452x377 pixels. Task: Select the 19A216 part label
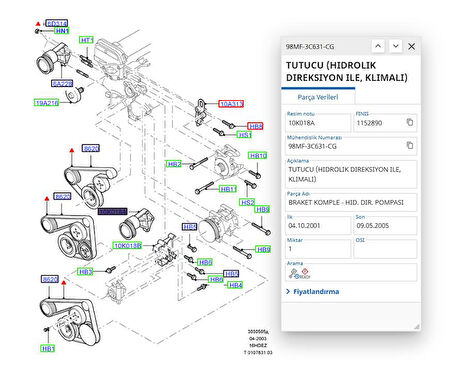[x=47, y=103]
